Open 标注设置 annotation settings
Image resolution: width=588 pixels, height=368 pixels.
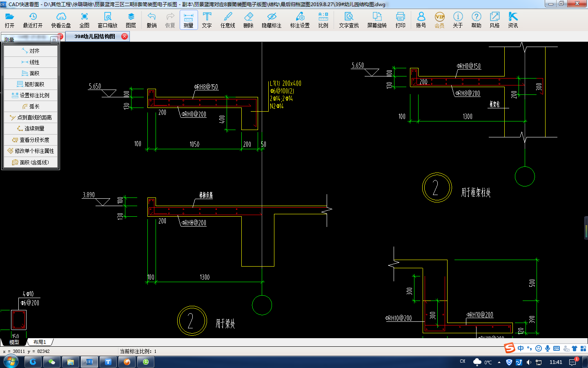(300, 20)
